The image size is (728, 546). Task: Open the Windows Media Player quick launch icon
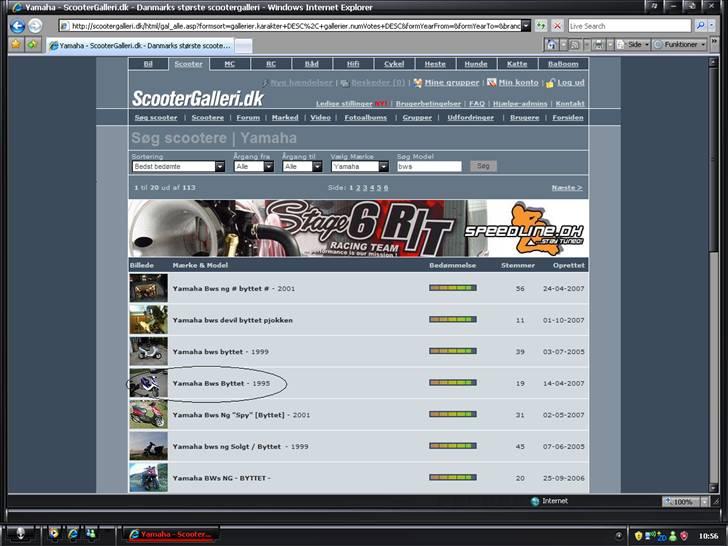54,534
